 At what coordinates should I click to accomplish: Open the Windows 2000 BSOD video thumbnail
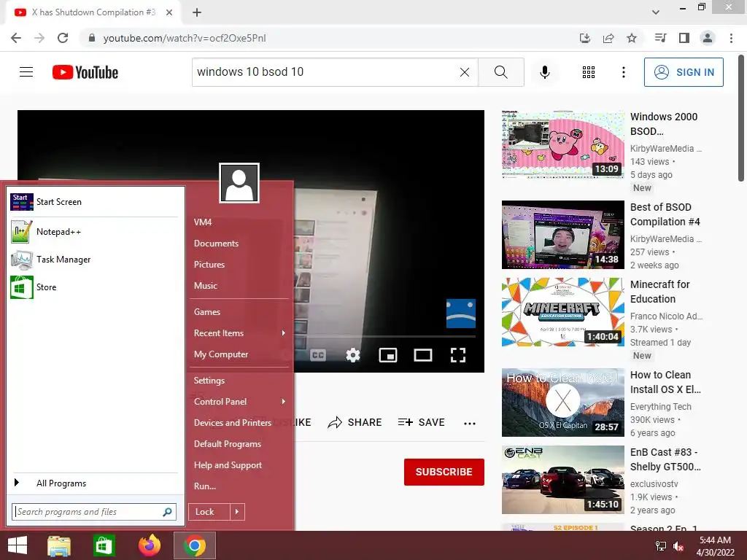(562, 144)
